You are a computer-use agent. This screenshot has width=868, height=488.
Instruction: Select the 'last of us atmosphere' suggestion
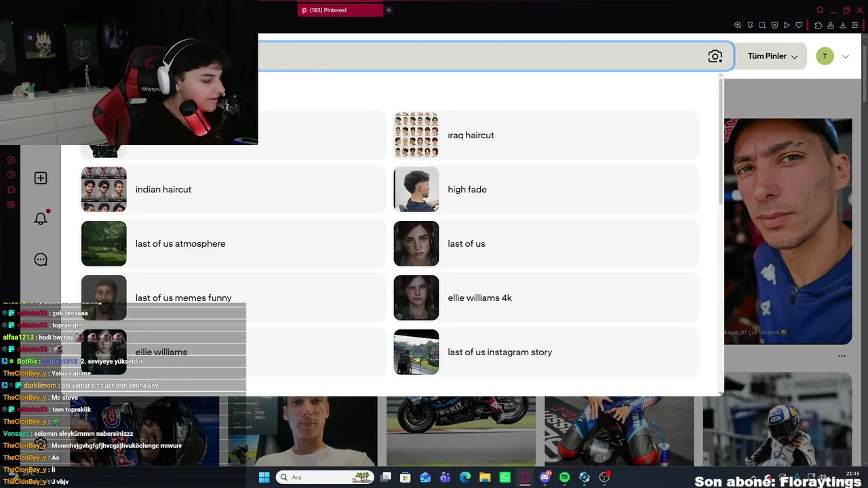[x=233, y=243]
